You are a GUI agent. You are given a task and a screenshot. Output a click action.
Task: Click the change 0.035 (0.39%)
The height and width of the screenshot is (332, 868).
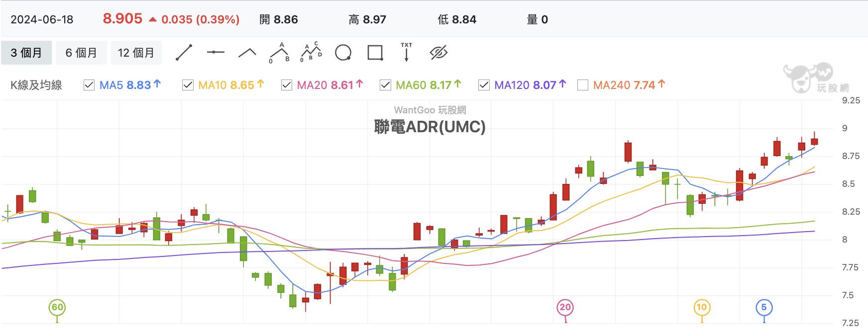coord(201,19)
